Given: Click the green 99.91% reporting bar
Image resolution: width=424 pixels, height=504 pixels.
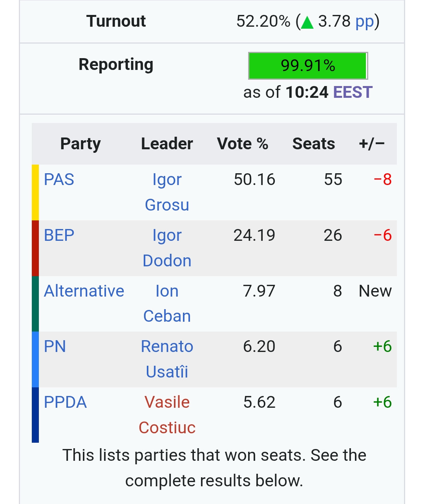Looking at the screenshot, I should click(x=308, y=66).
